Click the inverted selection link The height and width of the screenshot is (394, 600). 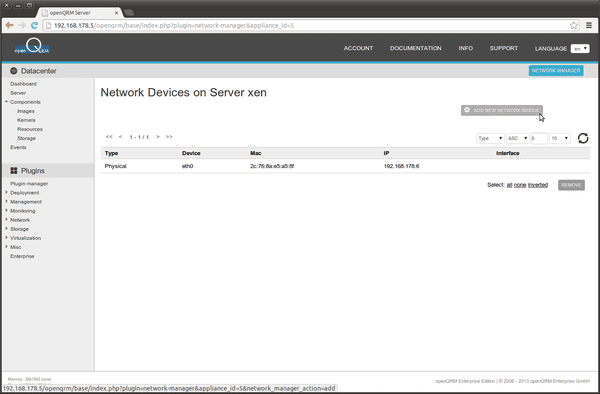pos(538,185)
